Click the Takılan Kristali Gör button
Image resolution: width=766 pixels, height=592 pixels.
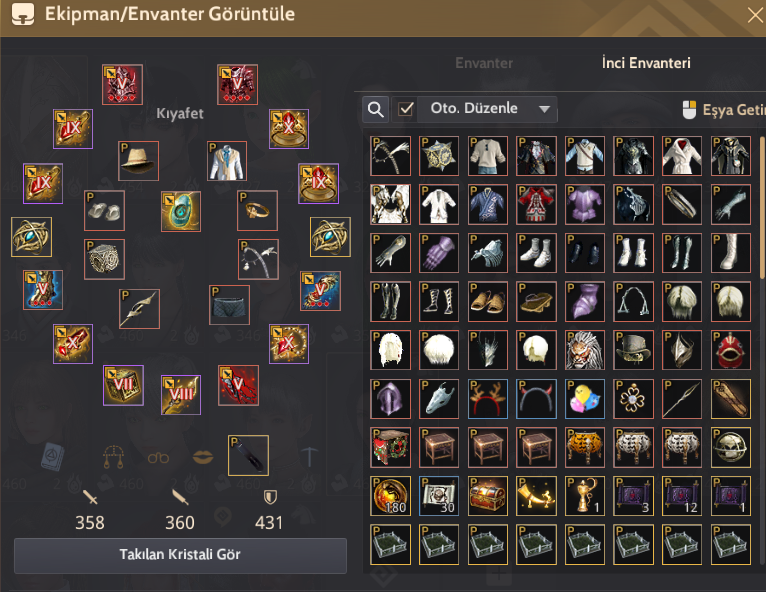click(x=180, y=555)
